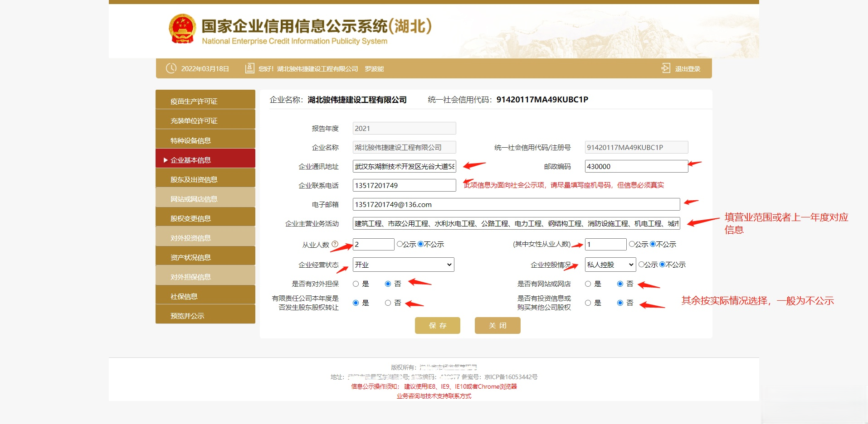
Task: Select 公示 radio for 从业人数
Action: click(x=400, y=244)
